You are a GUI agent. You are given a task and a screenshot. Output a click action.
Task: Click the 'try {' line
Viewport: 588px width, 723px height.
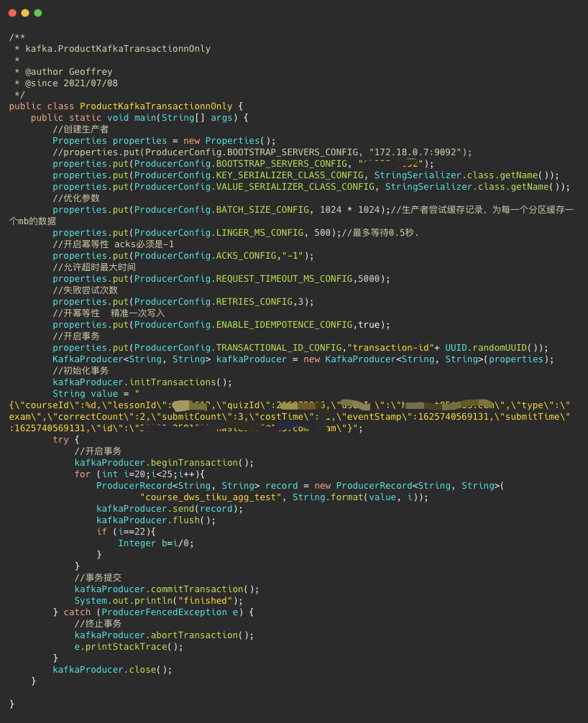[x=66, y=439]
